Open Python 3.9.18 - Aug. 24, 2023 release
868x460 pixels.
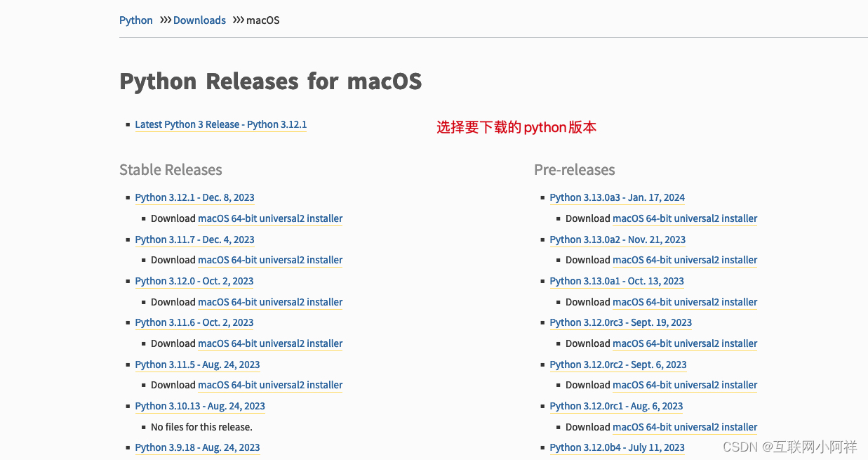tap(197, 447)
